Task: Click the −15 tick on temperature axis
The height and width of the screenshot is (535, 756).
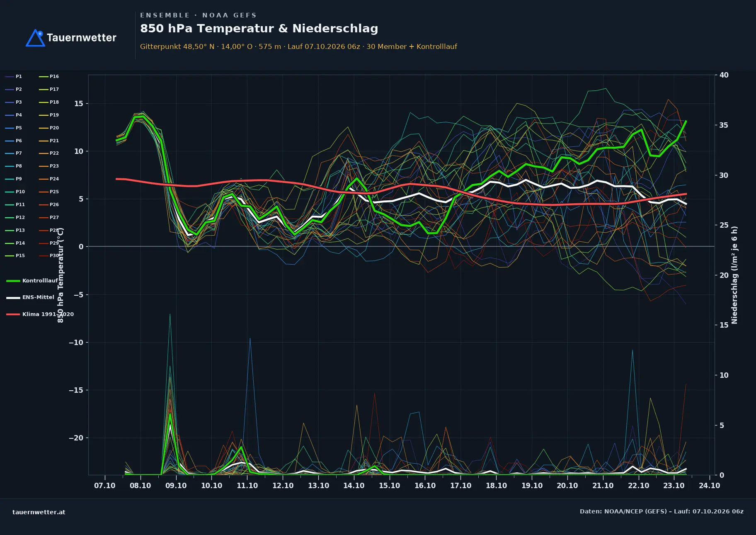Action: 76,390
